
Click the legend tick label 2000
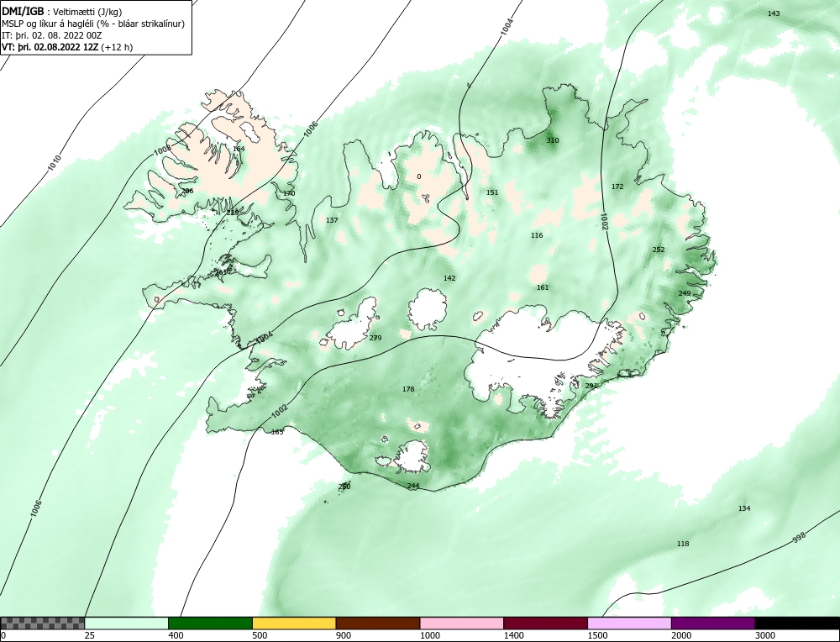pyautogui.click(x=681, y=635)
